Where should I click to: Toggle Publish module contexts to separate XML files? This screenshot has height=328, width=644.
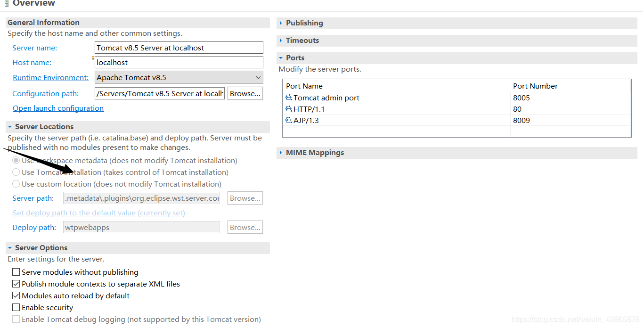(16, 284)
